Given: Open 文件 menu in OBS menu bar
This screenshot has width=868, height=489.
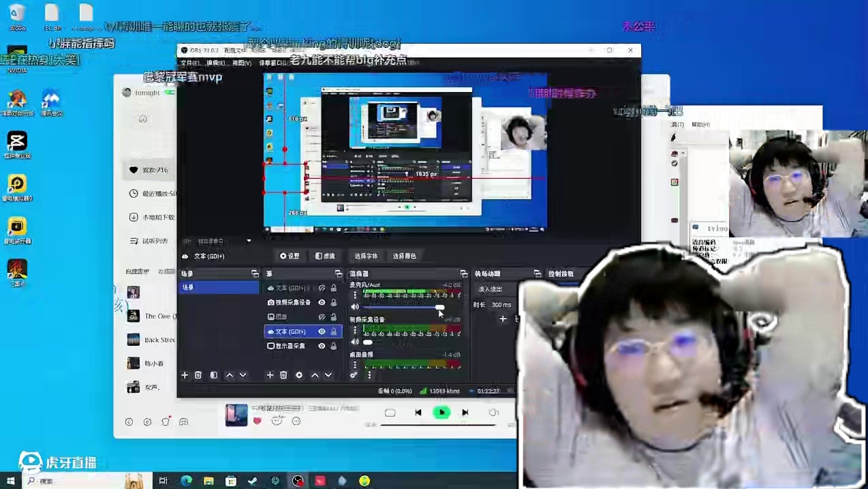Looking at the screenshot, I should [189, 63].
